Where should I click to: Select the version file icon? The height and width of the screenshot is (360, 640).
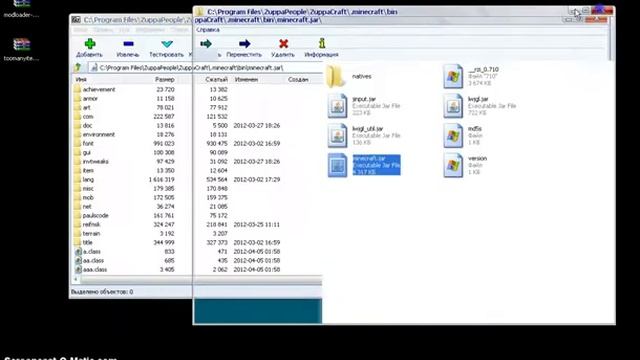(453, 165)
